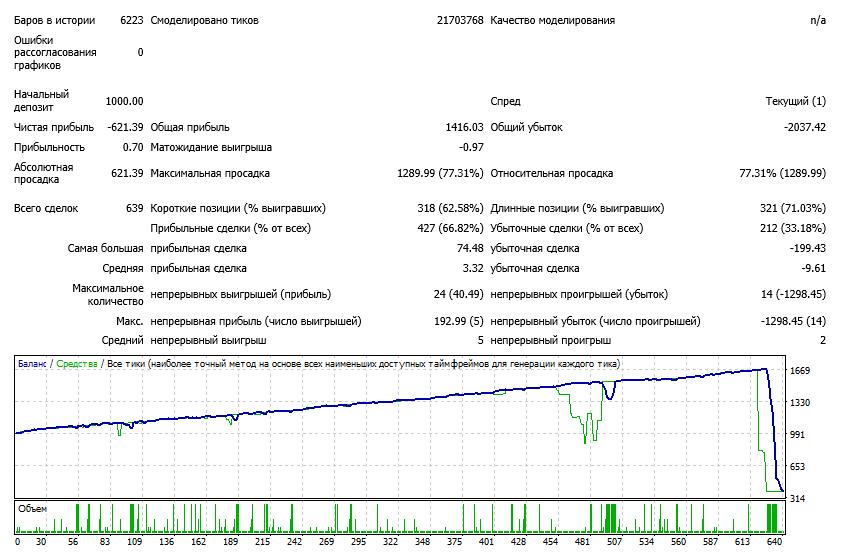The height and width of the screenshot is (553, 841).
Task: Click the 'Объем' volume panel label
Action: pyautogui.click(x=33, y=509)
